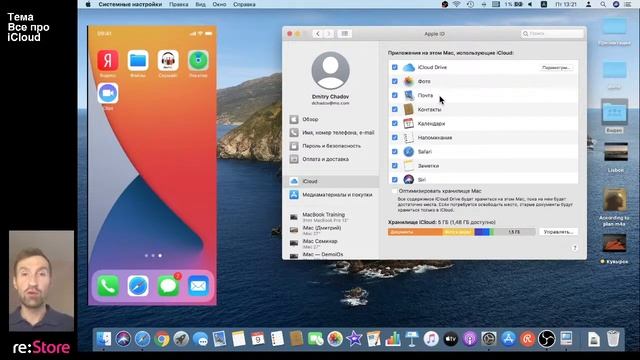This screenshot has height=360, width=640.
Task: Launch Siri from the Dock
Action: point(123,339)
